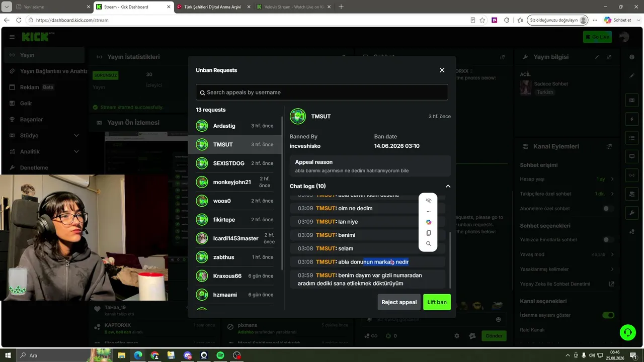644x362 pixels.
Task: Click the address bar URL
Action: click(x=72, y=20)
